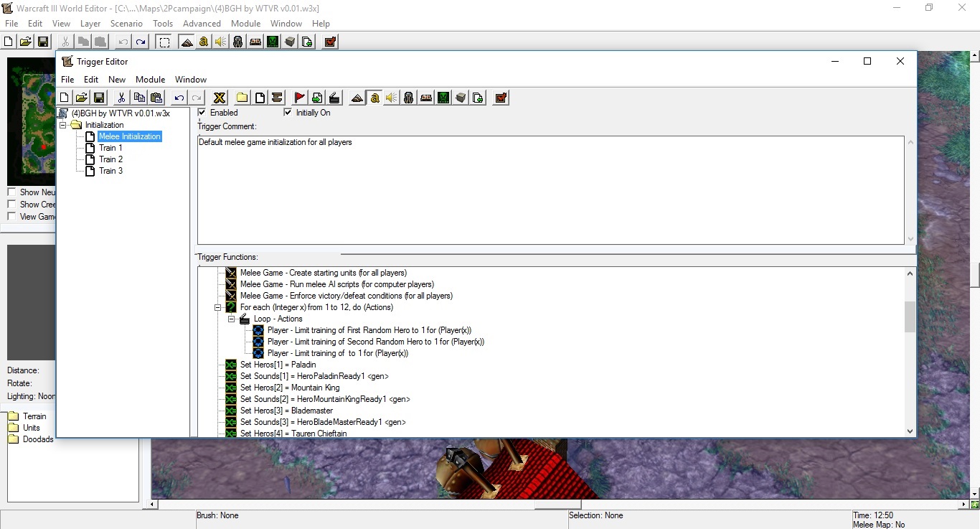980x529 pixels.
Task: Click Test Map icon in World Editor toolbar
Action: [330, 42]
